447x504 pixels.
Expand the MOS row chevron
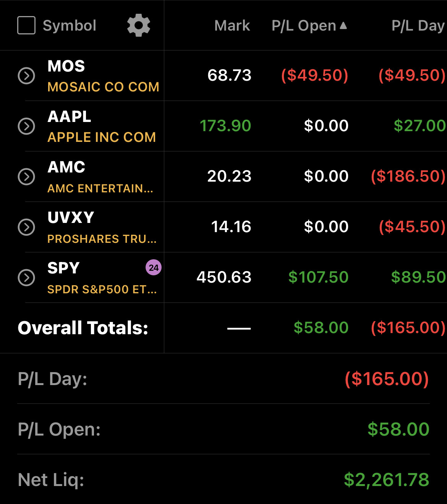pos(26,76)
